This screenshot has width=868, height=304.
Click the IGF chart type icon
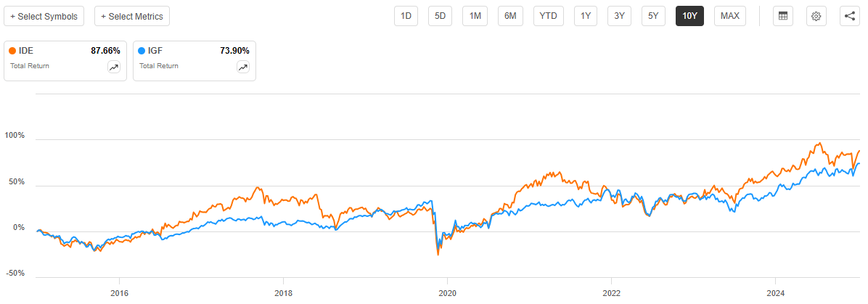(243, 67)
